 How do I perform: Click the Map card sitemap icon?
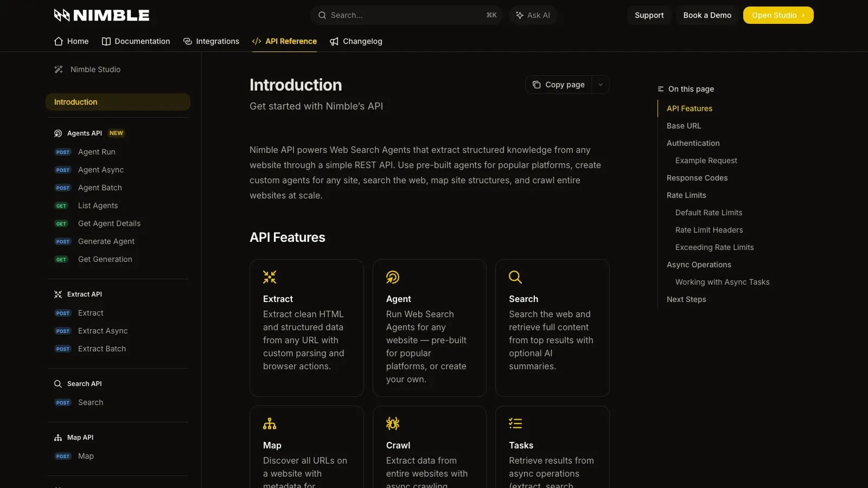tap(270, 423)
